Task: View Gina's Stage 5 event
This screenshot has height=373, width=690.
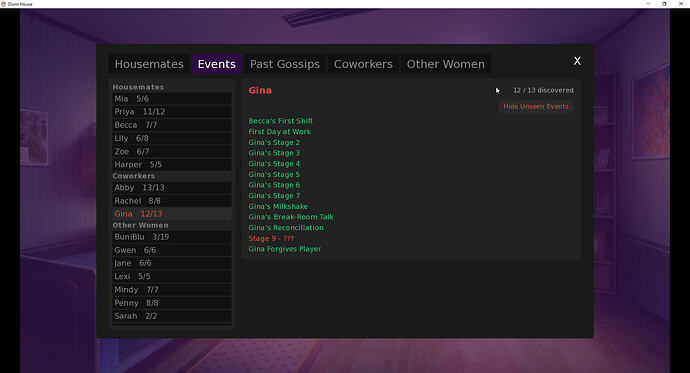Action: pos(274,175)
